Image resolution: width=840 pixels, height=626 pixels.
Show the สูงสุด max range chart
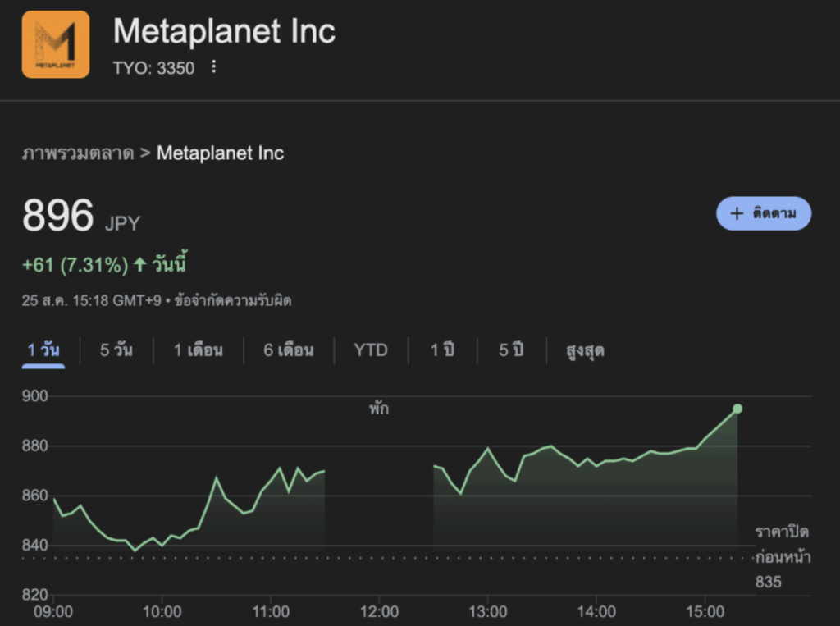pyautogui.click(x=585, y=350)
